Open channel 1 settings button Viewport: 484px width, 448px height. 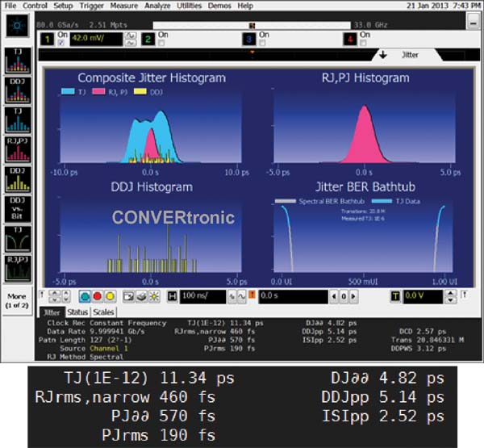pyautogui.click(x=48, y=40)
